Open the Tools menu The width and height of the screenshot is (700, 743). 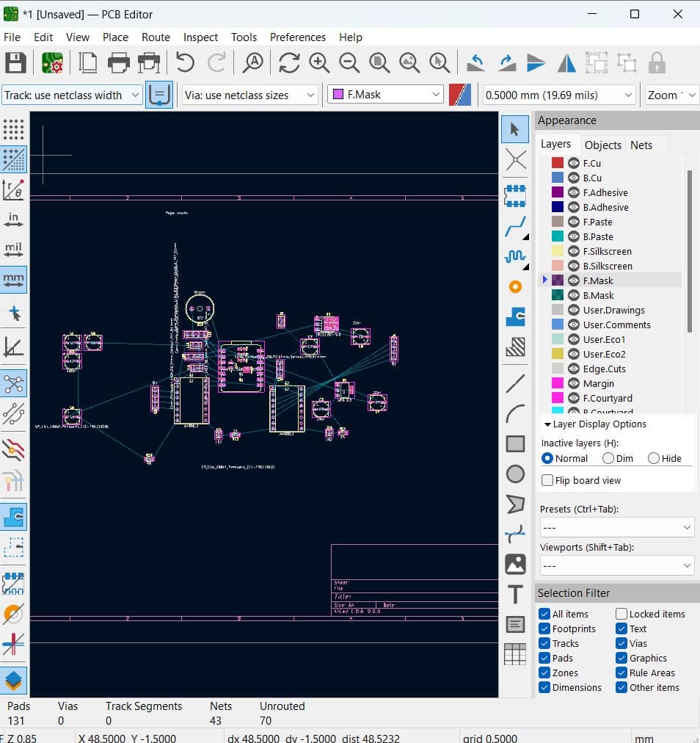click(244, 37)
